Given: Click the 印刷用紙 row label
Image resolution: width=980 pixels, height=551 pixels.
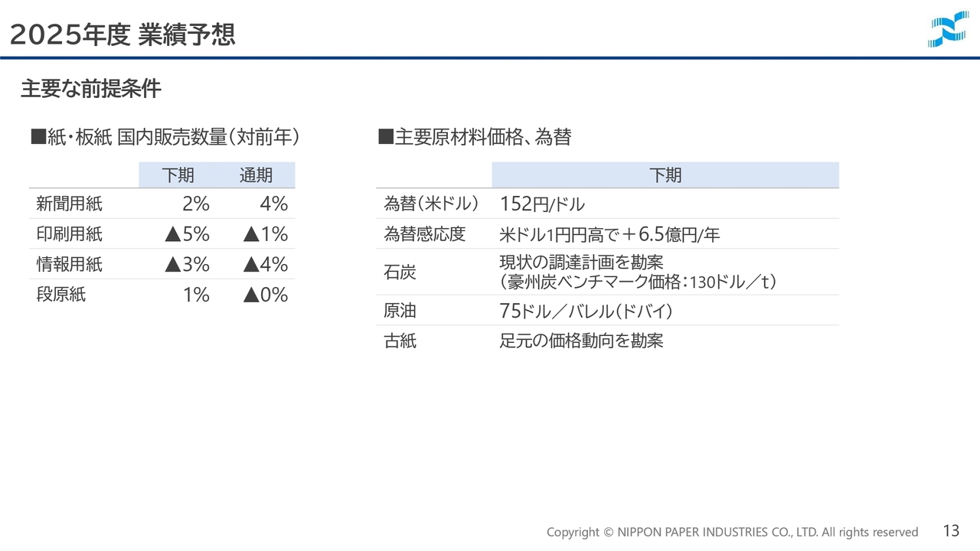Looking at the screenshot, I should coord(69,234).
